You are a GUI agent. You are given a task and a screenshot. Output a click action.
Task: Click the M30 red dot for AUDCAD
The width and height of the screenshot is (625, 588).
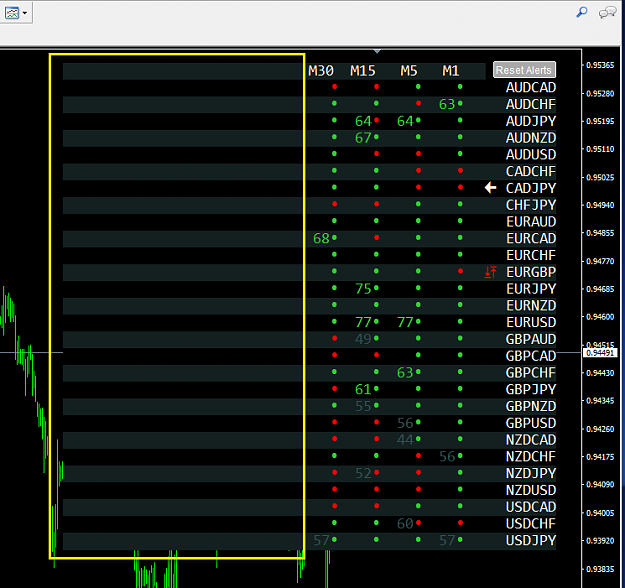coord(334,87)
